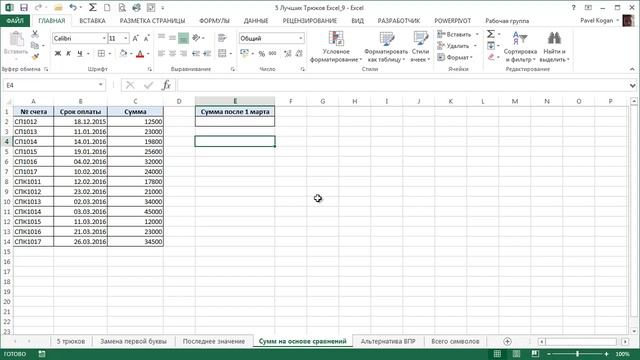This screenshot has width=640, height=360.
Task: Open the 'Альтернатива ВПР' sheet tab
Action: point(388,341)
